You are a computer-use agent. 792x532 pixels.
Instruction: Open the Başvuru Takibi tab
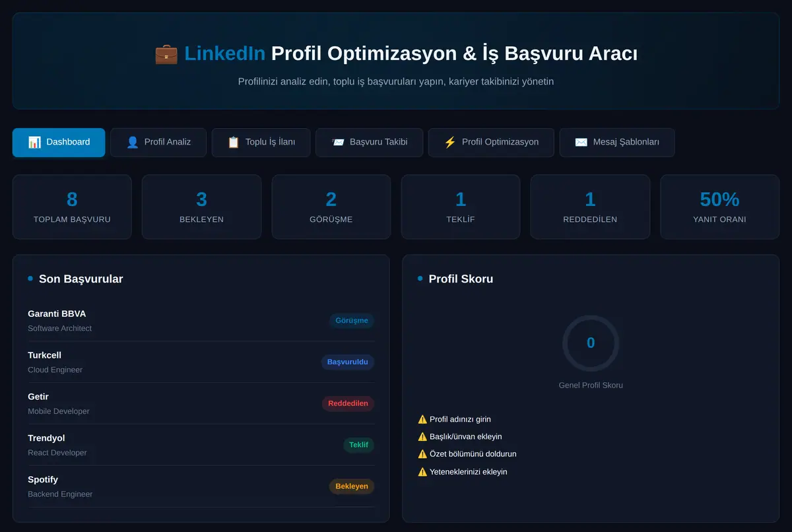[369, 143]
